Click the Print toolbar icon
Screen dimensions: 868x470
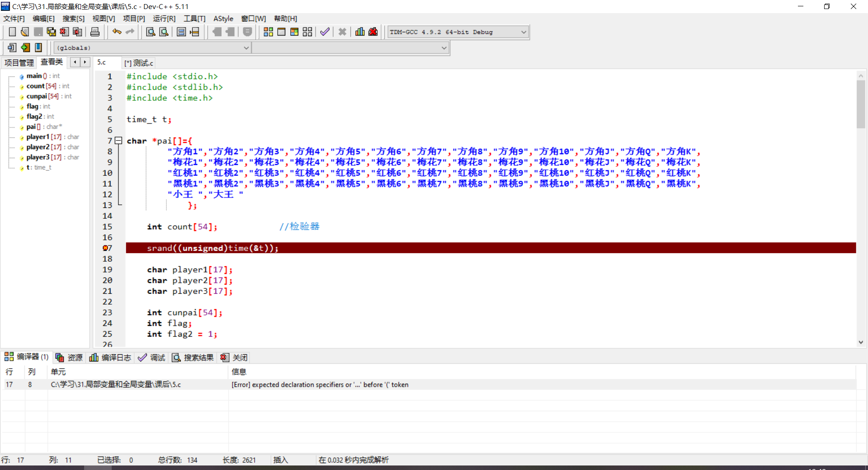(95, 32)
